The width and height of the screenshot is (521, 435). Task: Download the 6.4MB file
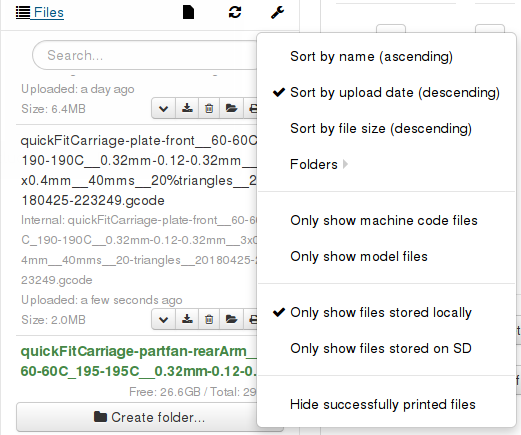[187, 108]
